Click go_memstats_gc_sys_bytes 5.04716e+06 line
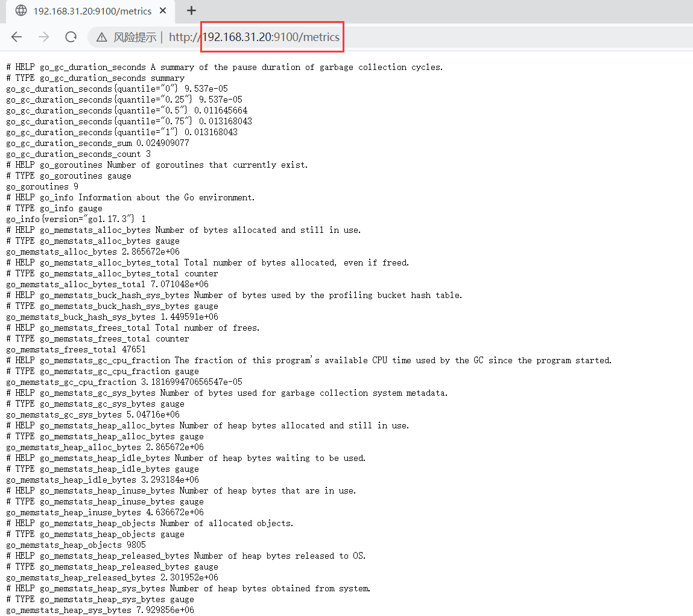The height and width of the screenshot is (616, 693). [x=93, y=415]
